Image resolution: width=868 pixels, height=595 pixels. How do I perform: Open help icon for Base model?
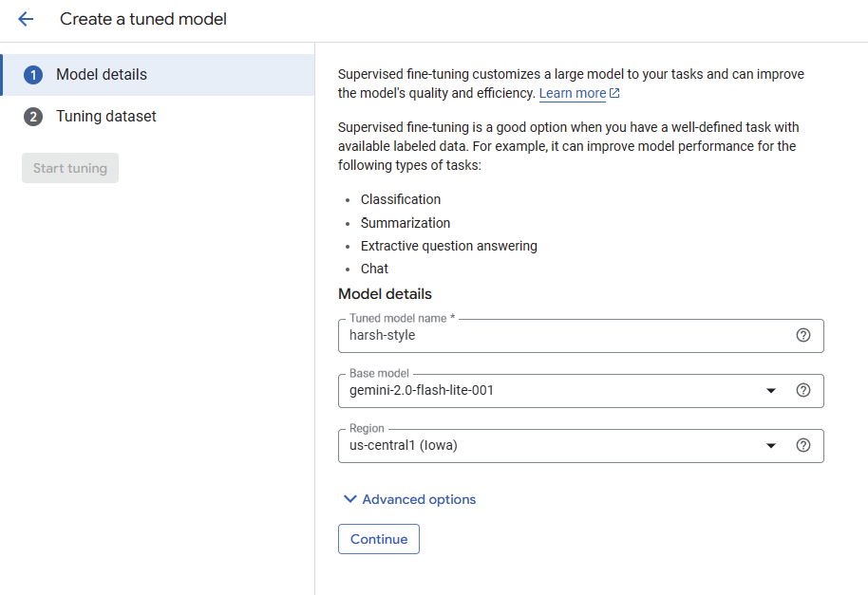[x=803, y=390]
